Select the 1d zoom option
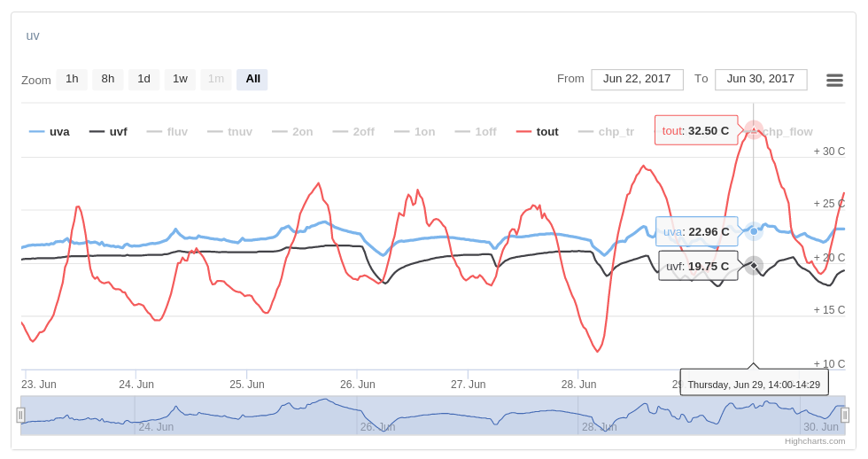The width and height of the screenshot is (868, 459). 143,80
